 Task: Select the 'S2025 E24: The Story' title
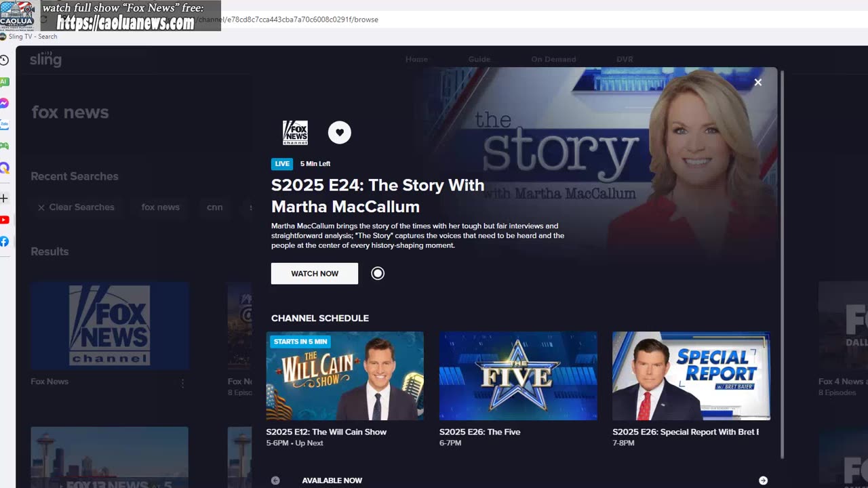(x=378, y=196)
